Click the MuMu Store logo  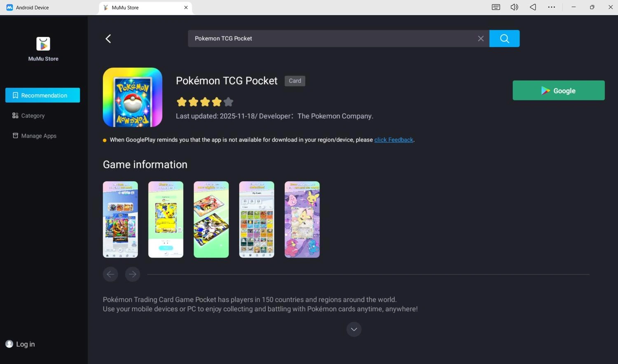(x=43, y=44)
